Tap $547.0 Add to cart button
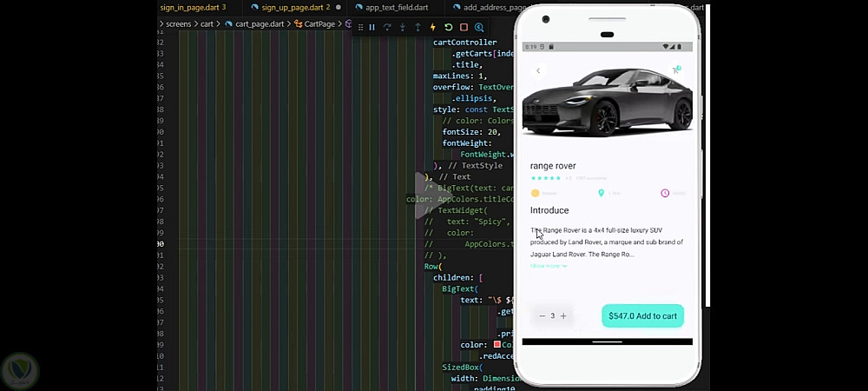This screenshot has width=868, height=391. [642, 315]
